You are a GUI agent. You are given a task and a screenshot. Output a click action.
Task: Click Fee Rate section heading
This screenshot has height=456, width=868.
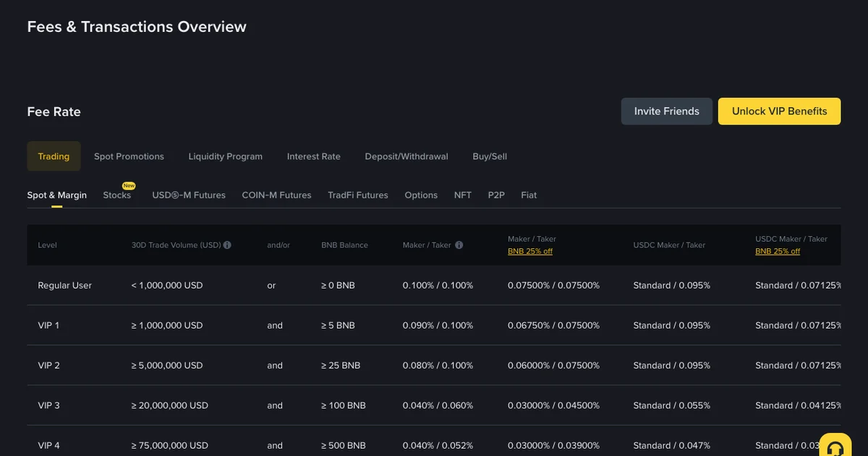click(54, 111)
